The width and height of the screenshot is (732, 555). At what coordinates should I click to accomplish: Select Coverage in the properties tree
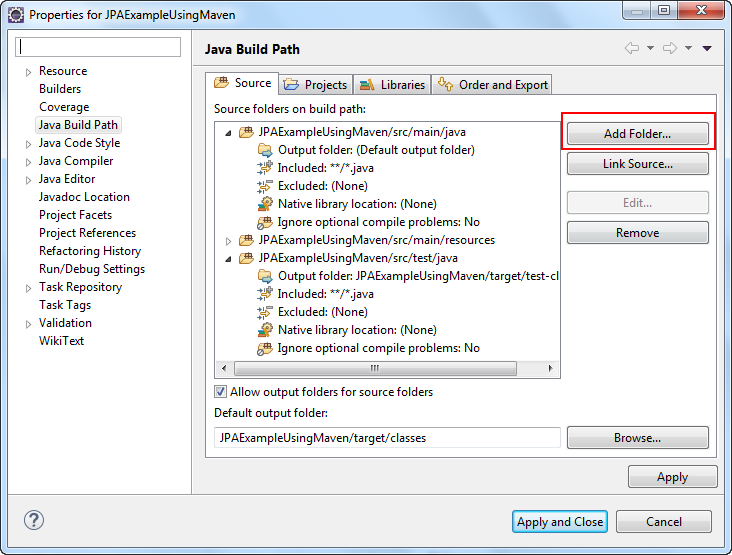tap(64, 107)
